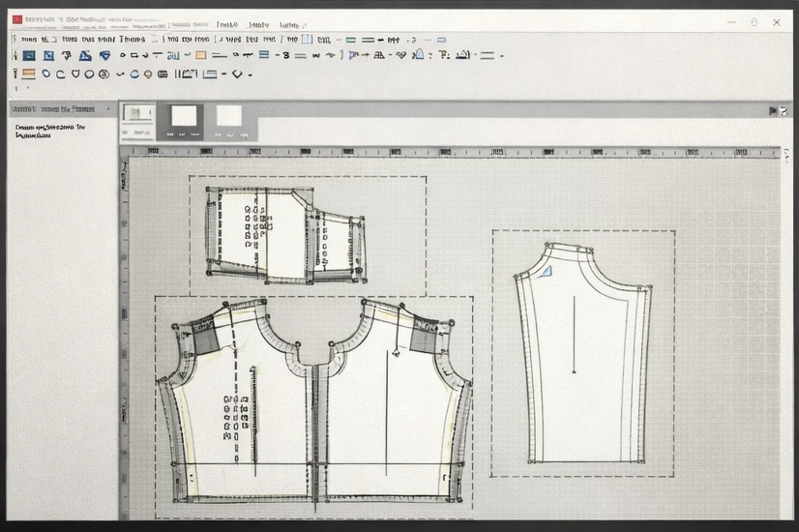Select the hollow circle shape tool
The image size is (799, 532).
click(x=89, y=74)
